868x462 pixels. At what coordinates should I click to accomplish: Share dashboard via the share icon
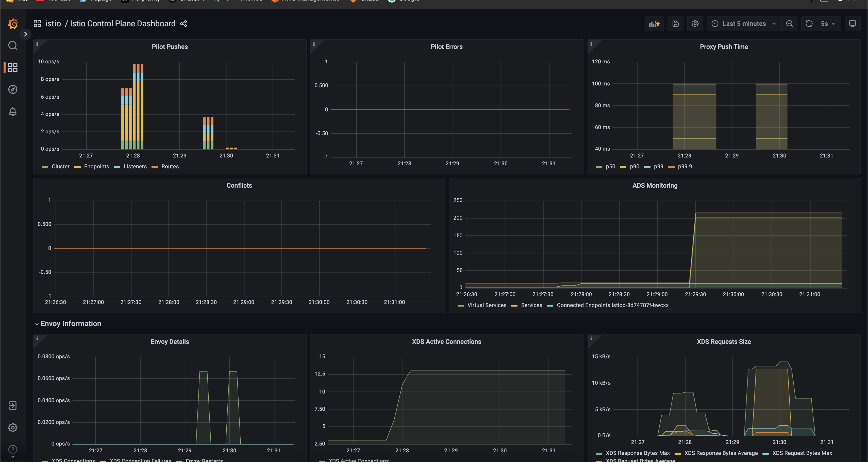[183, 24]
